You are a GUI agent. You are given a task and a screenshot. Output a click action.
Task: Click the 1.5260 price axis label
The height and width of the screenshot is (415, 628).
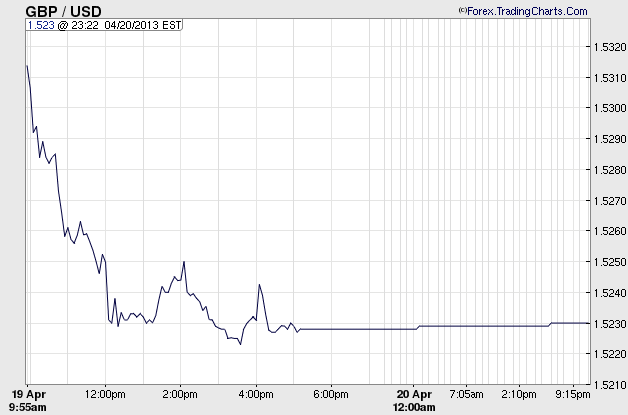[x=610, y=231]
